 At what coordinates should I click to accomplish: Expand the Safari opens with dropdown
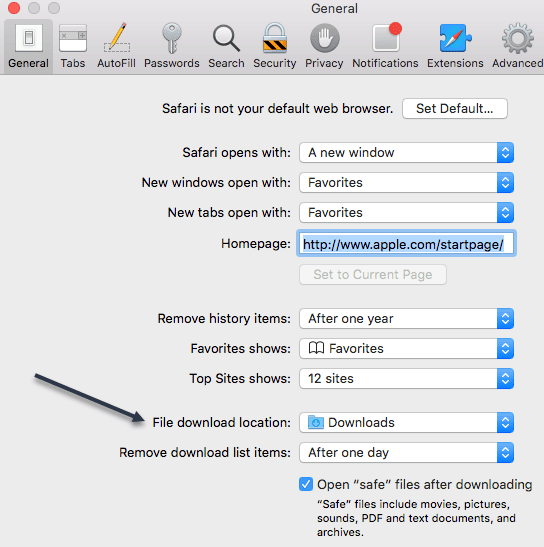[x=407, y=152]
